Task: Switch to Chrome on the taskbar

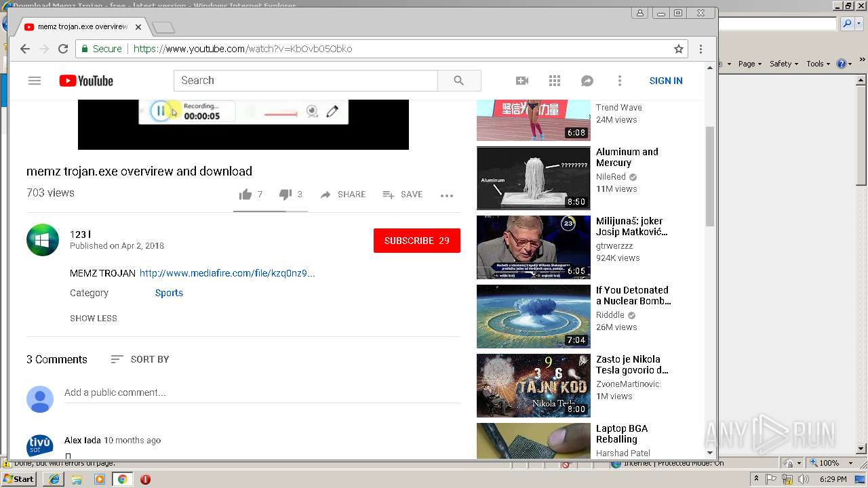Action: click(x=122, y=479)
